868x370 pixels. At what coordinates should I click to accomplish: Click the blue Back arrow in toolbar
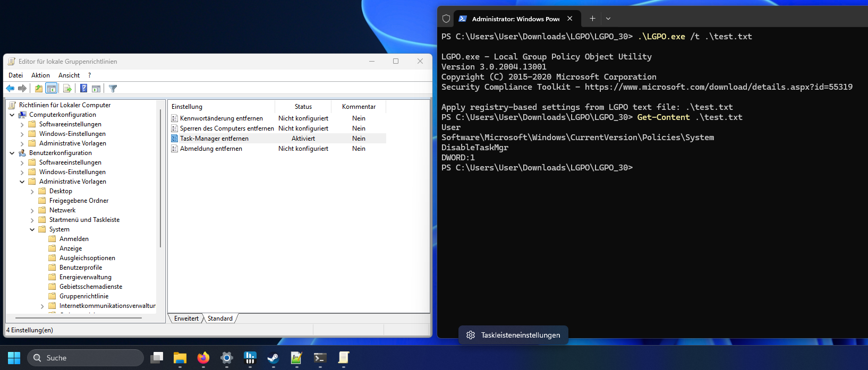pyautogui.click(x=10, y=89)
